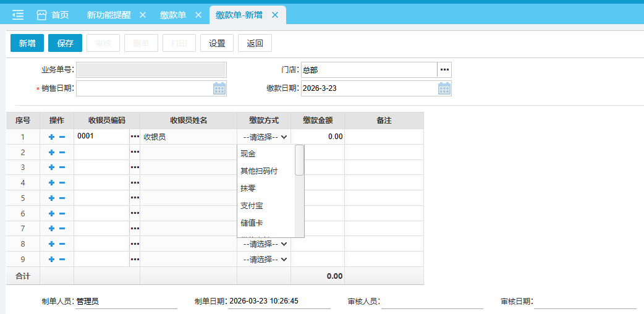Image resolution: width=644 pixels, height=314 pixels.
Task: Remove row 1 using minus icon
Action: [62, 137]
